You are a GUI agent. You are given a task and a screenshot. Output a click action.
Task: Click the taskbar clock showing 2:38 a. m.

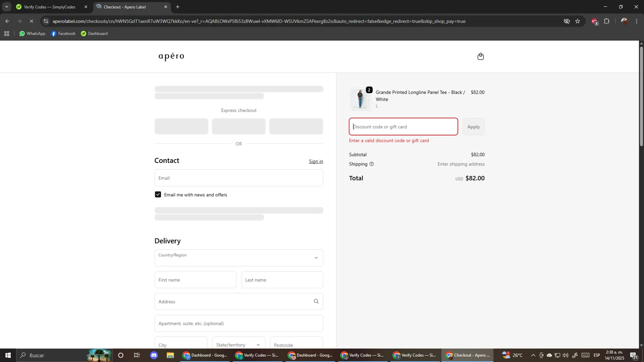pyautogui.click(x=614, y=355)
